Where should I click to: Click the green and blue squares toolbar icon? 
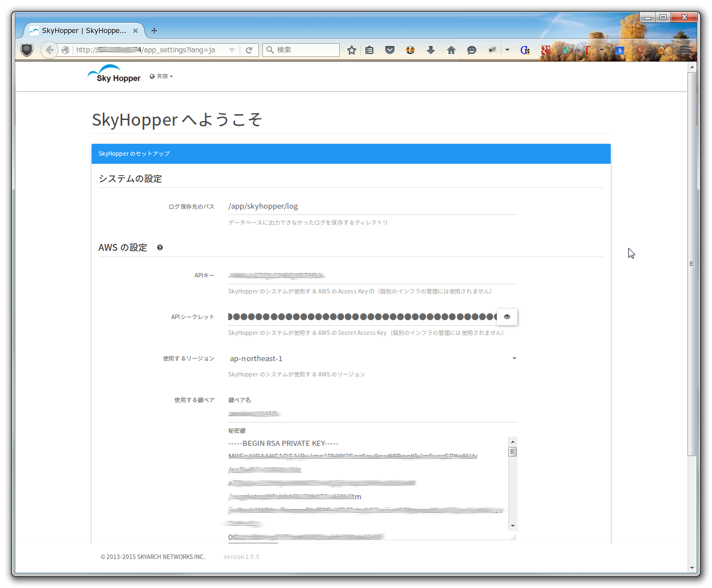566,50
